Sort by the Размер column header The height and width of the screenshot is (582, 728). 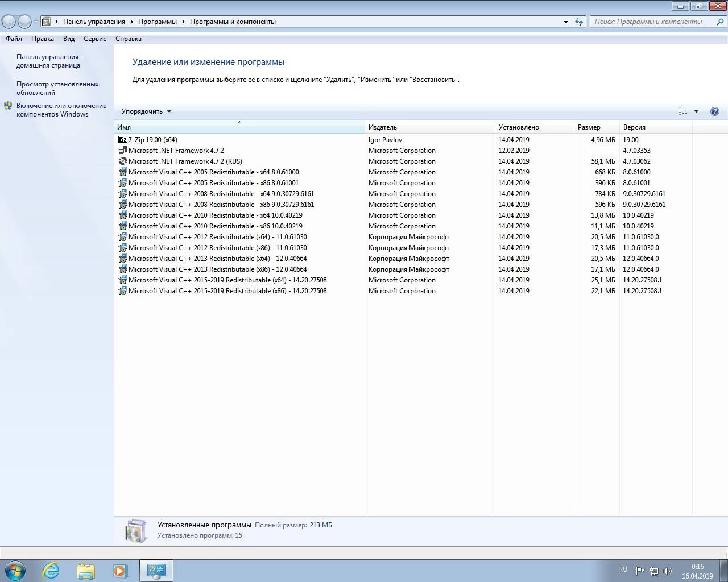tap(597, 127)
